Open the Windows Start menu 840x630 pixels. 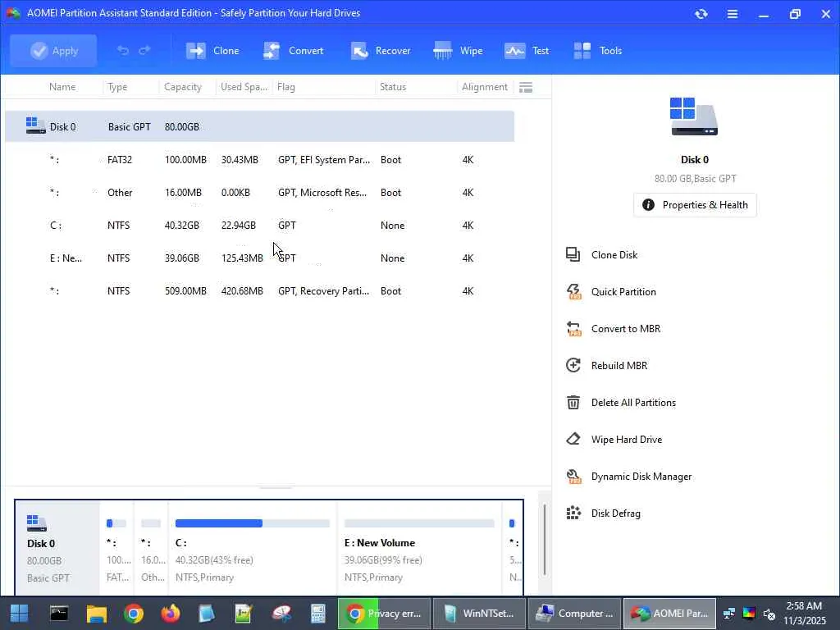pyautogui.click(x=20, y=614)
